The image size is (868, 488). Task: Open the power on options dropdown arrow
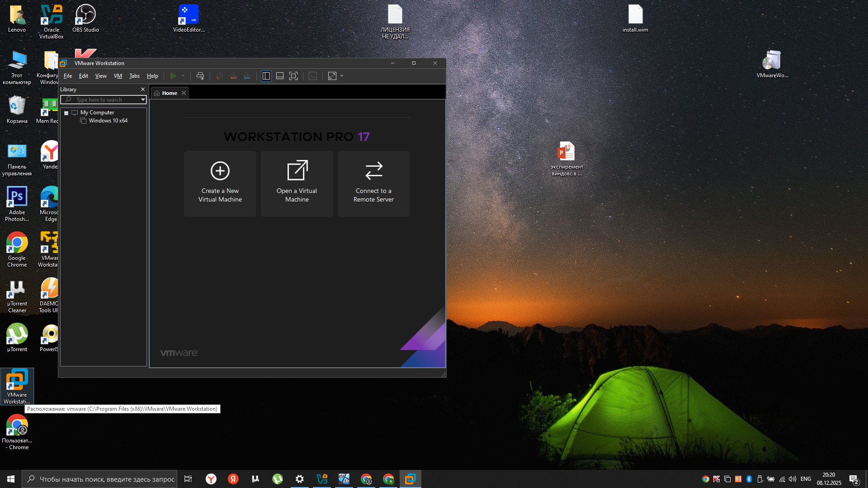(183, 76)
